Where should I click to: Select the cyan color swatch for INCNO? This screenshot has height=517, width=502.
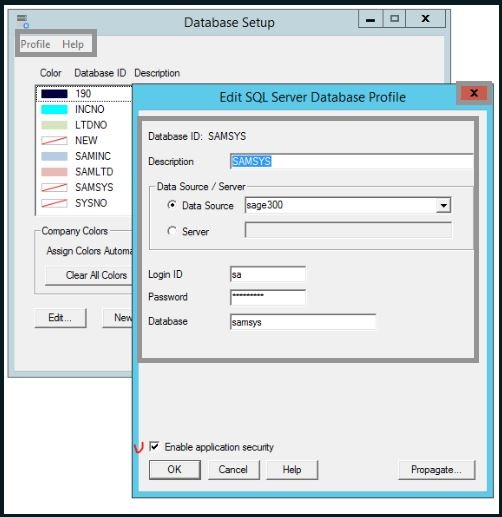(x=54, y=109)
